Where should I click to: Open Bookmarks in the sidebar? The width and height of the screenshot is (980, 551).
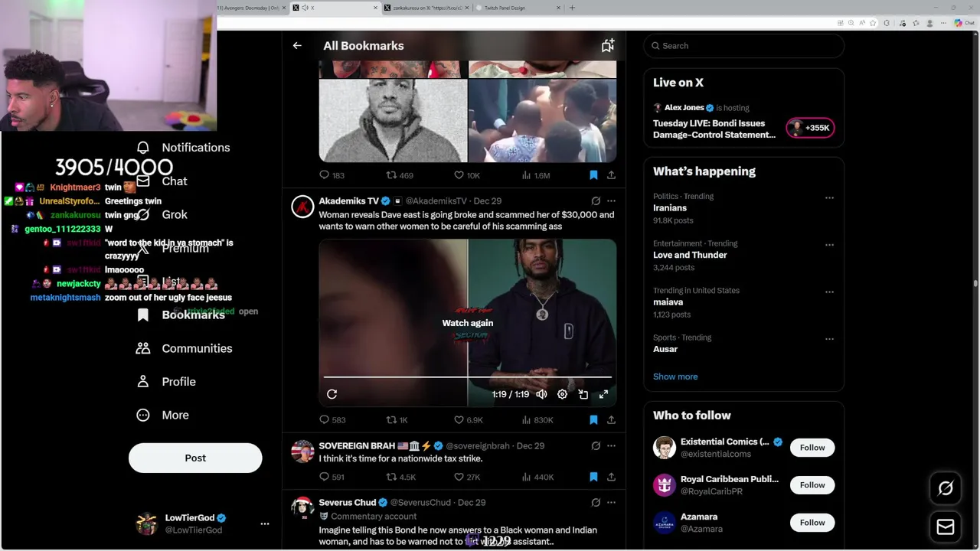coord(181,315)
